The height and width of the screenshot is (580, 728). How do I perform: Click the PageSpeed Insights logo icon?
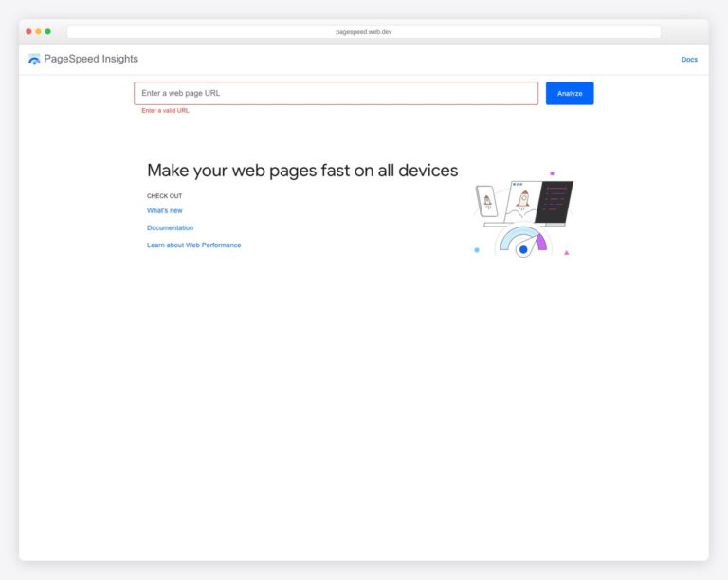pyautogui.click(x=34, y=59)
